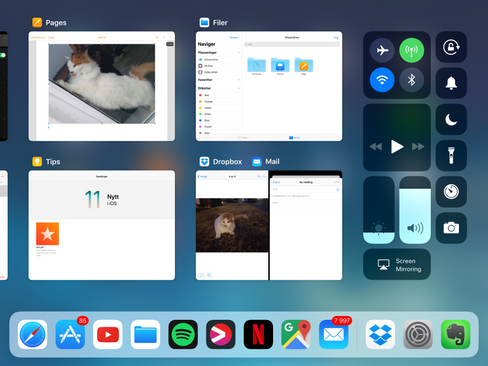Open Viaplay app in the dock
The image size is (488, 366).
coord(221,335)
